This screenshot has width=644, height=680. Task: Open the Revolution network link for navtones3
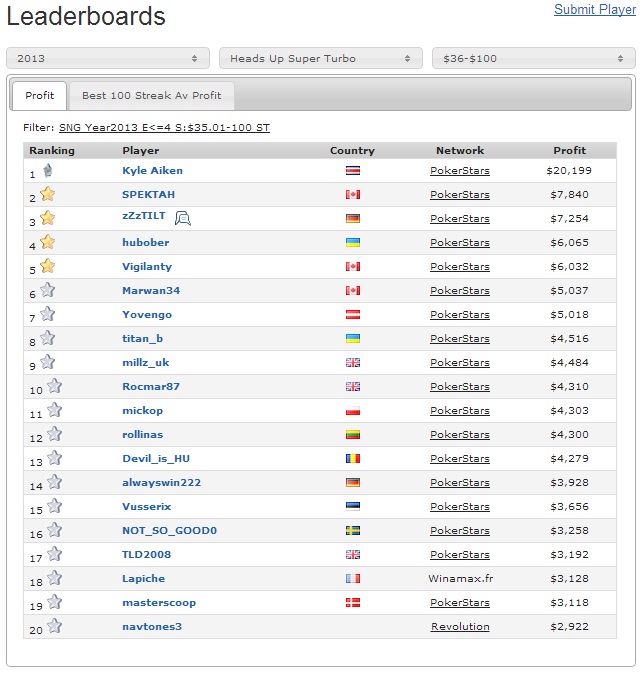460,627
